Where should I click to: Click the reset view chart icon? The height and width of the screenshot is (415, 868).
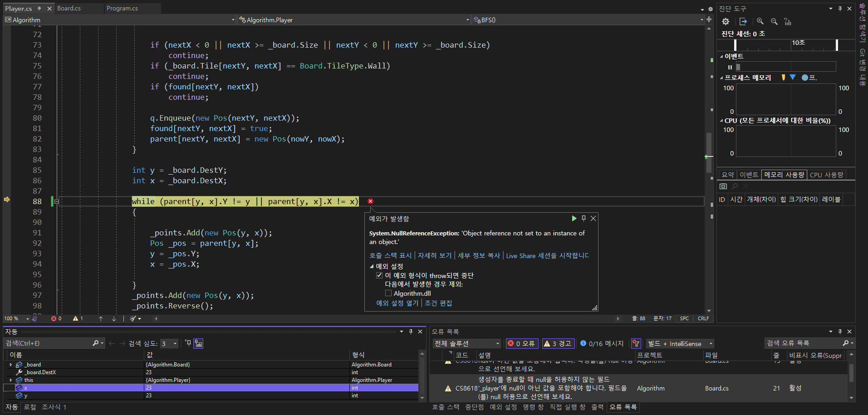788,21
